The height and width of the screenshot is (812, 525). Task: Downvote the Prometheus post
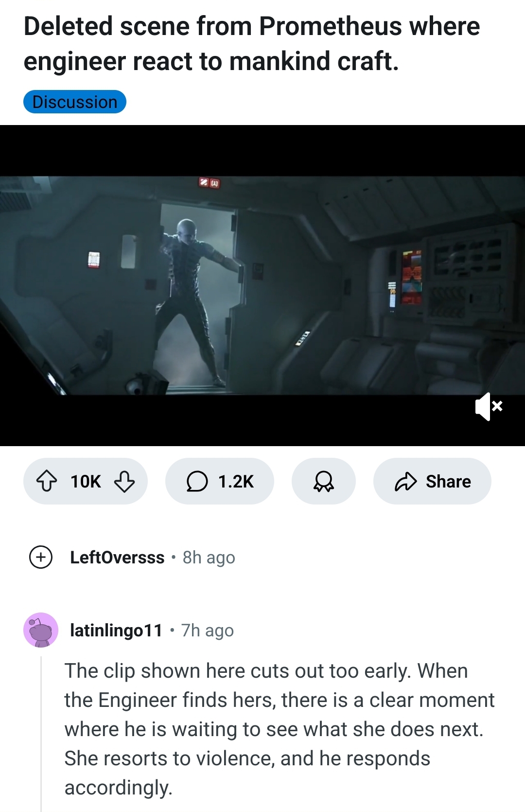coord(124,481)
